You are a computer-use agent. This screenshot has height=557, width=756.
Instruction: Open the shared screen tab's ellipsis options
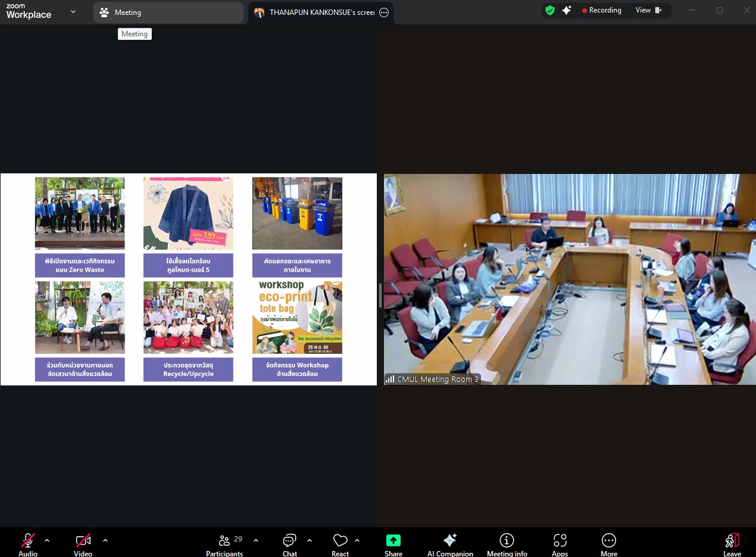pos(384,13)
